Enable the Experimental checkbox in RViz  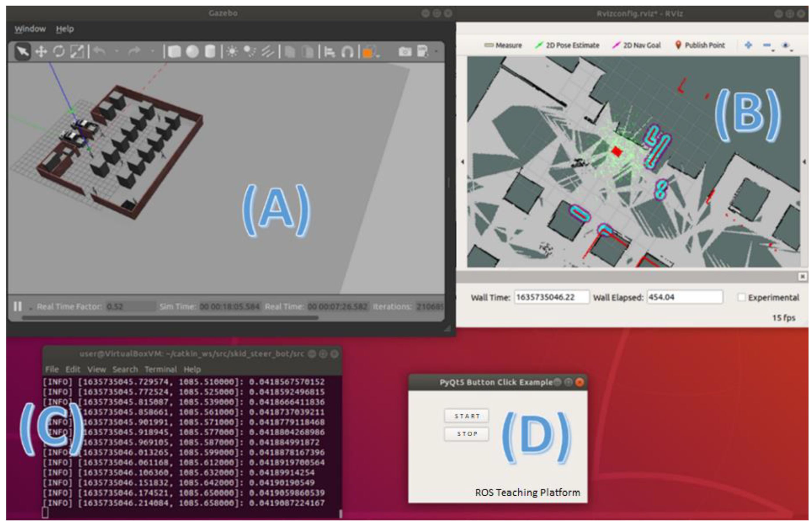point(741,297)
